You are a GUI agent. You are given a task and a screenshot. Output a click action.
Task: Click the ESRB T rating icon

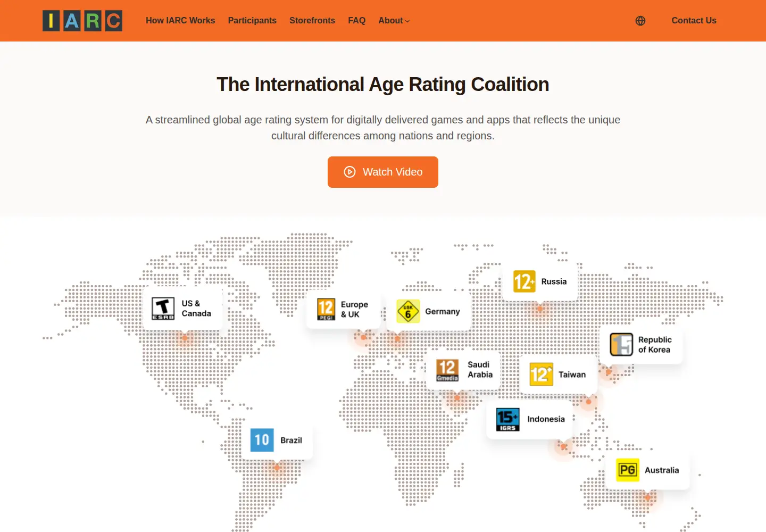pyautogui.click(x=163, y=309)
